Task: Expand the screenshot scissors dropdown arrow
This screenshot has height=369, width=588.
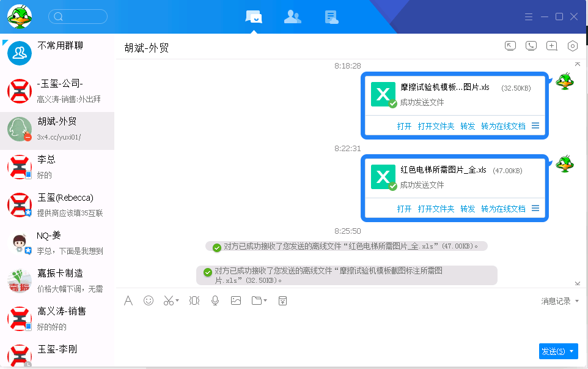Action: [x=177, y=300]
